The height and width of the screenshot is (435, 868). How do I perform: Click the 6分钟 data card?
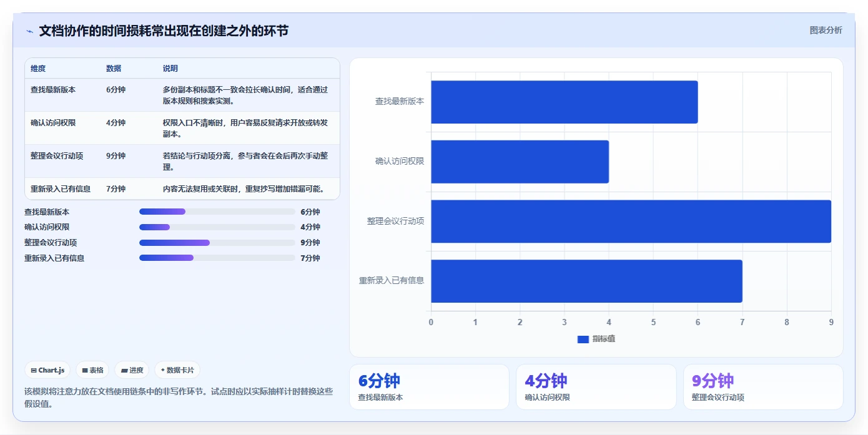point(429,387)
